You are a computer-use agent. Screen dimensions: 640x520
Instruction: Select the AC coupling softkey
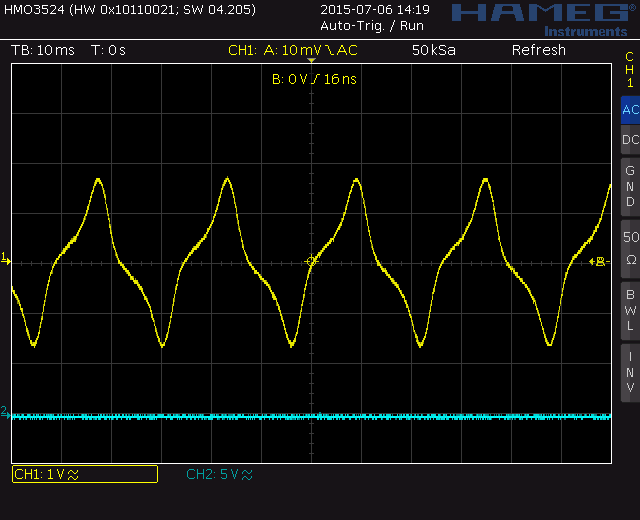pos(630,110)
